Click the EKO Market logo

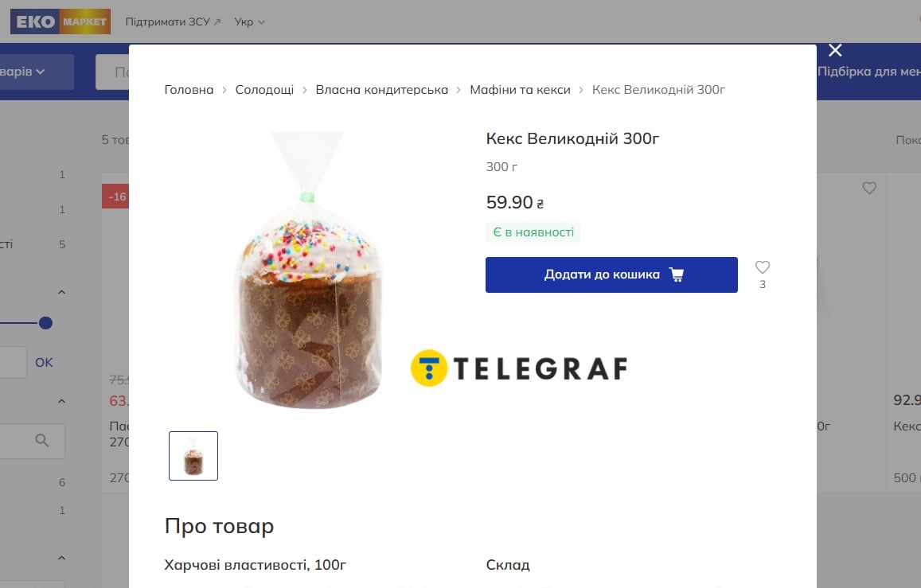[60, 21]
